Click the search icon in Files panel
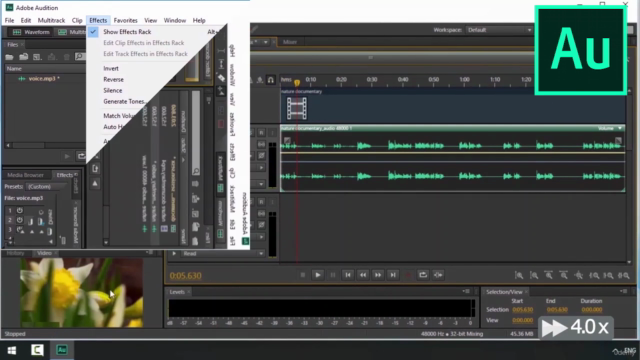The image size is (640, 360). 80,57
